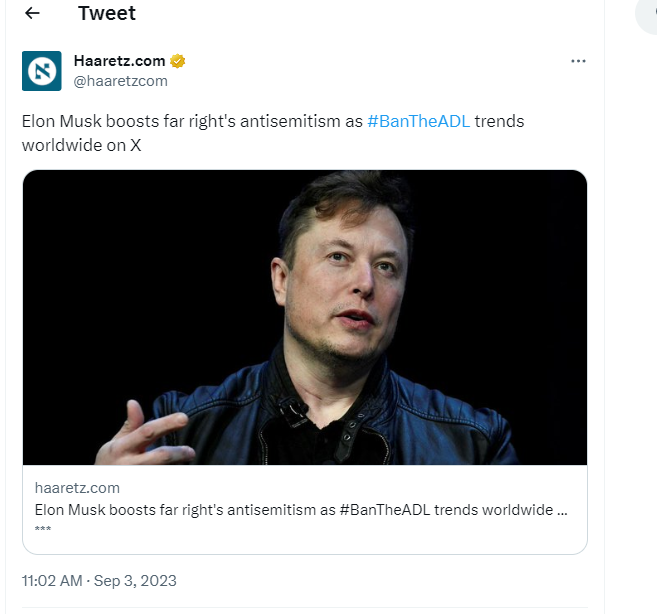Click the truncation ellipsis ending the card headline

click(562, 509)
